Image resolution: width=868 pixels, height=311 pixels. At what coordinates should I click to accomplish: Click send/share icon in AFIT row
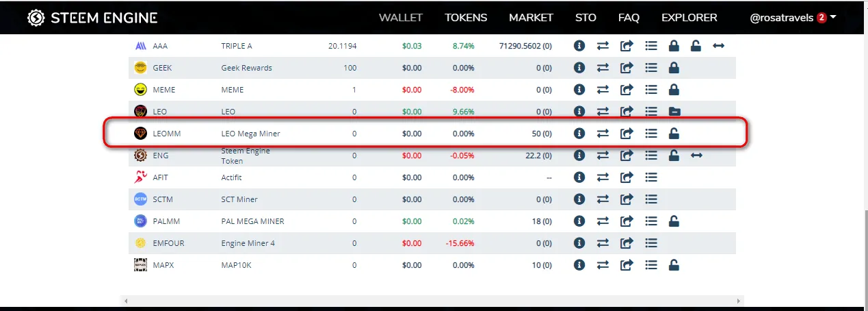pyautogui.click(x=627, y=177)
